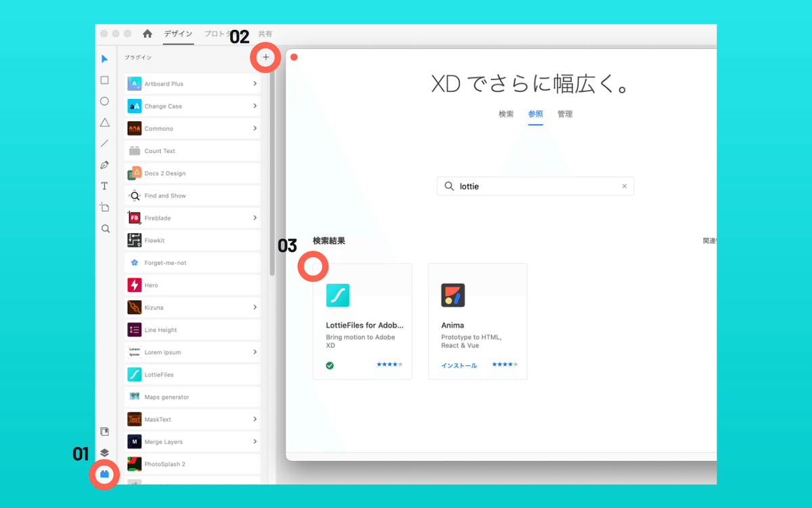The image size is (812, 508).
Task: Click the Anima card star rating
Action: (505, 365)
